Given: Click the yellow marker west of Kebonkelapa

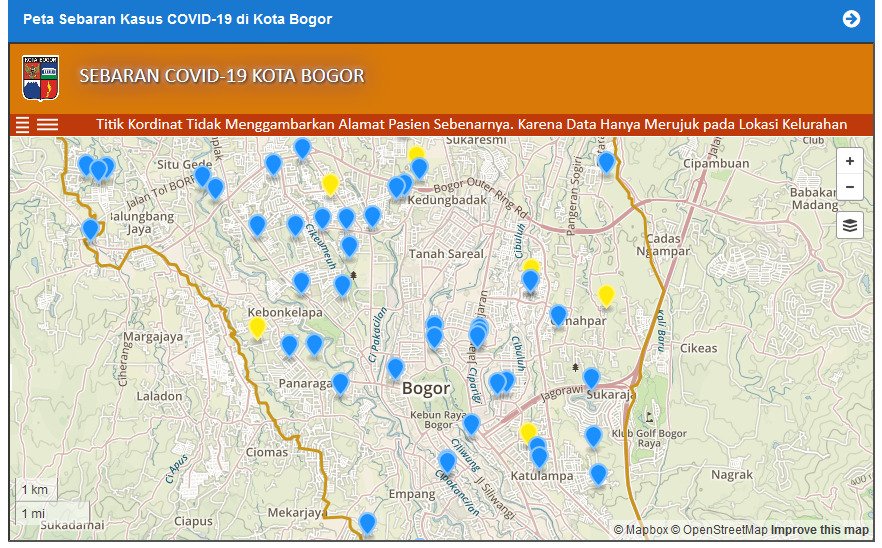Looking at the screenshot, I should [x=257, y=327].
